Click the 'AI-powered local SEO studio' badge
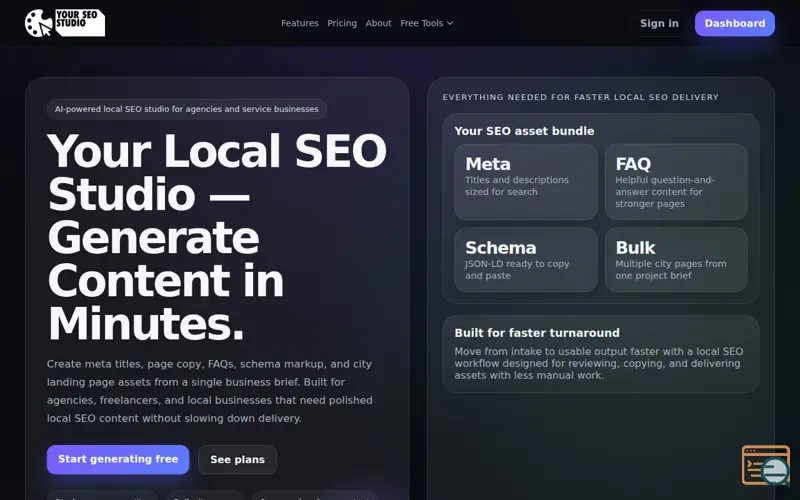Viewport: 800px width, 500px height. (187, 109)
